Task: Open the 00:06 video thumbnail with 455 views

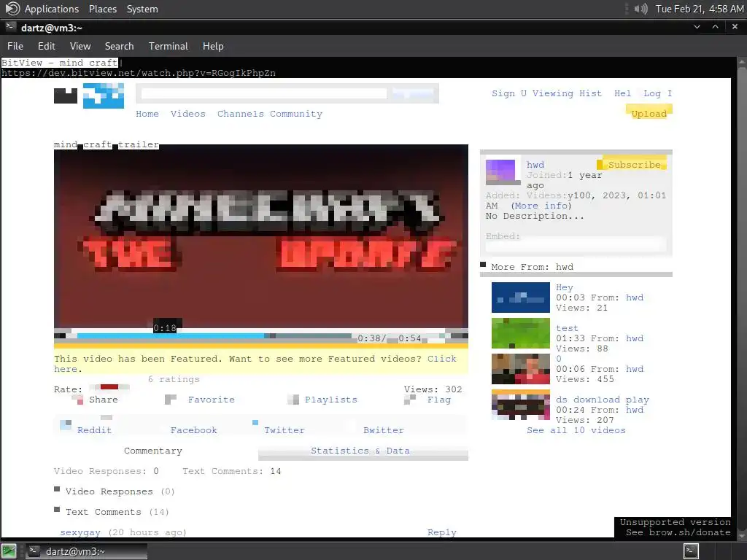Action: click(521, 368)
